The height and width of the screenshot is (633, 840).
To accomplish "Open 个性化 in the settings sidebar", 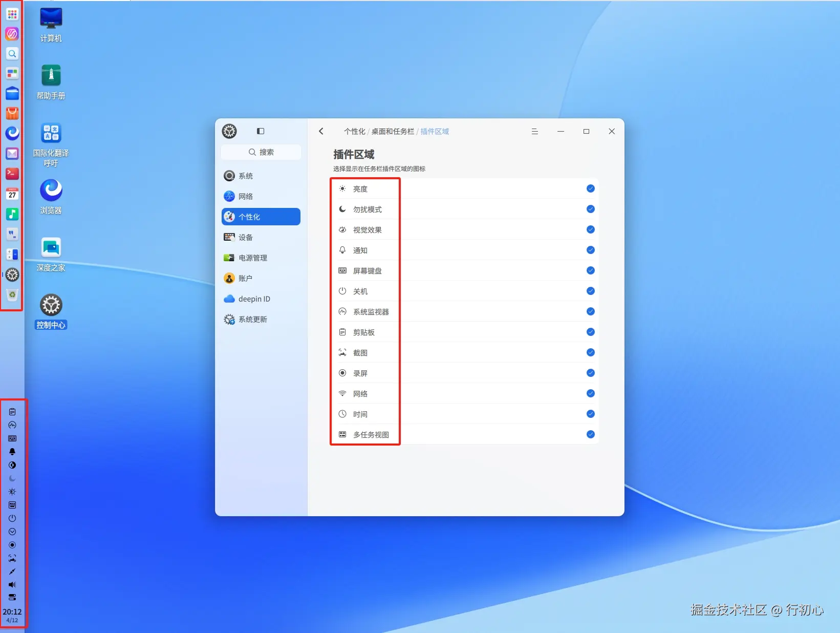I will [261, 217].
